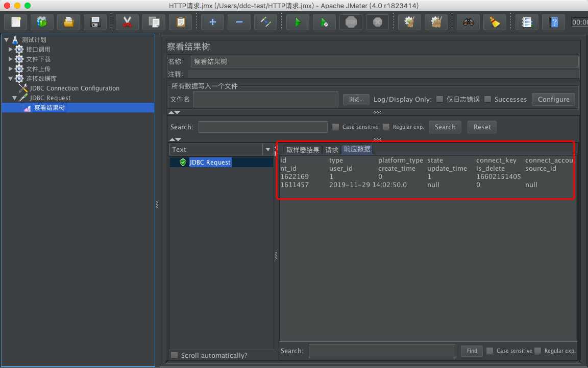Viewport: 588px width, 368px height.
Task: Click the bottom Search text field
Action: point(382,351)
